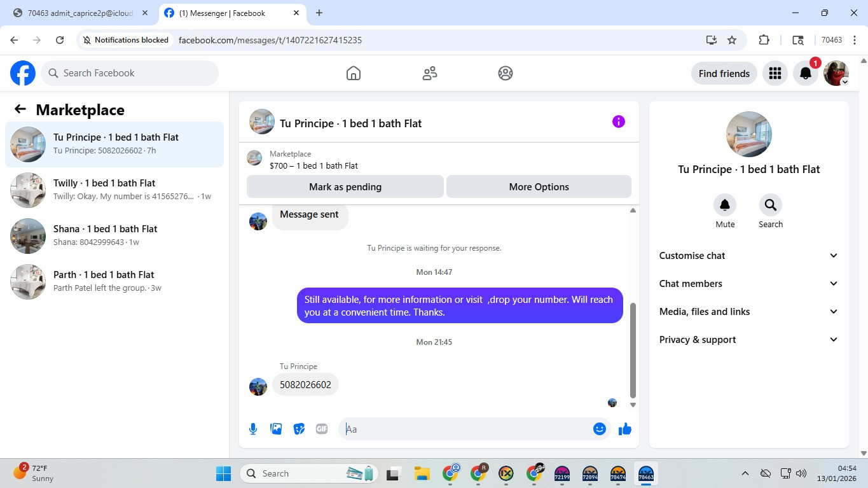
Task: Open Chrome three-dot menu
Action: [x=855, y=40]
